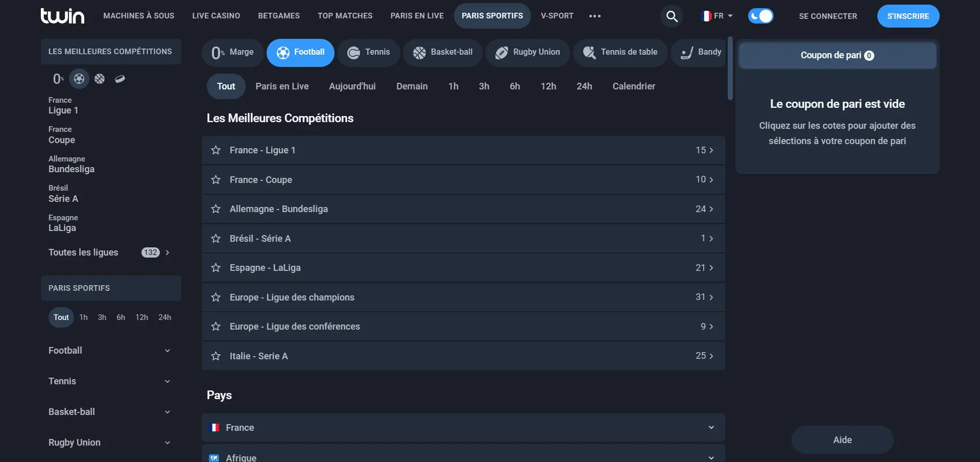
Task: Select the 0% Marge sport chip
Action: coord(232,53)
